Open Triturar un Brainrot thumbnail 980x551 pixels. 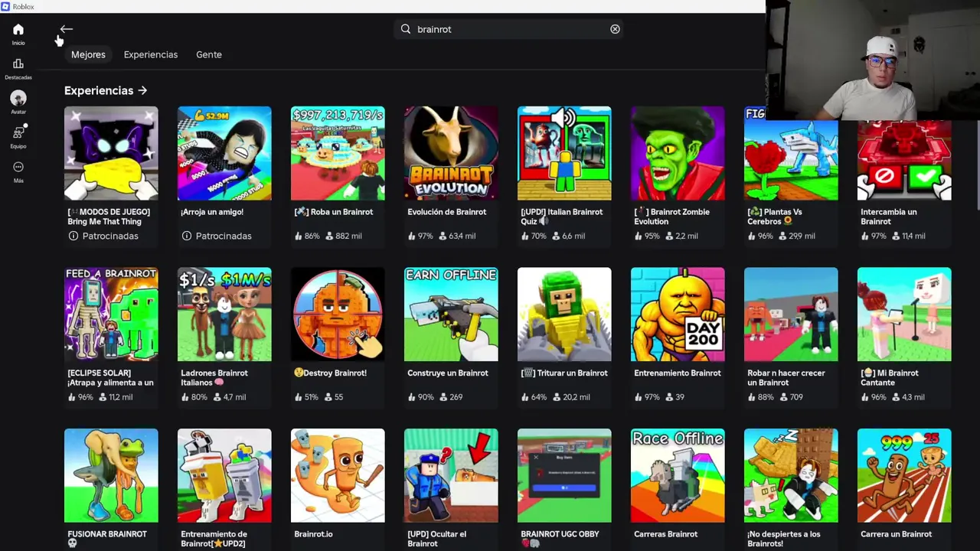click(564, 314)
